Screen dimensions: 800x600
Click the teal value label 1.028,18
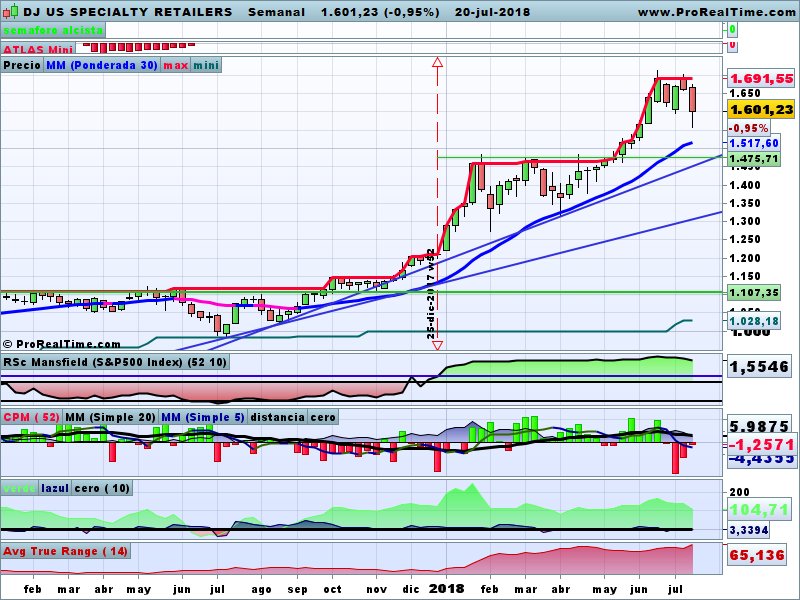[x=754, y=321]
